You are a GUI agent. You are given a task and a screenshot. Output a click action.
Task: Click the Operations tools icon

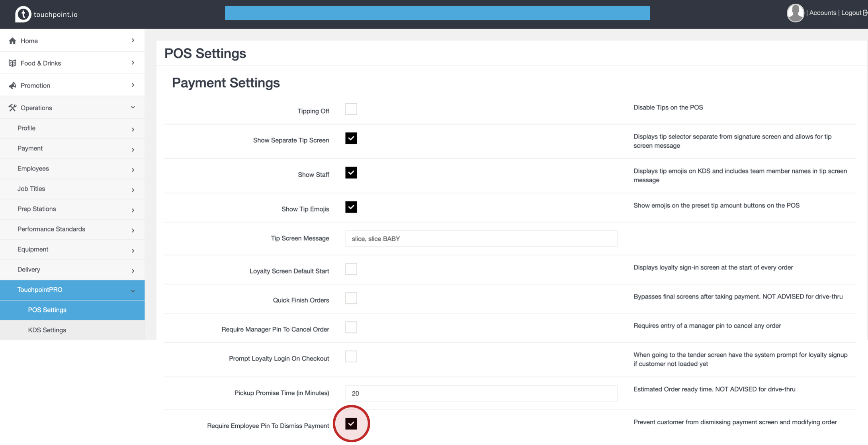click(x=12, y=107)
